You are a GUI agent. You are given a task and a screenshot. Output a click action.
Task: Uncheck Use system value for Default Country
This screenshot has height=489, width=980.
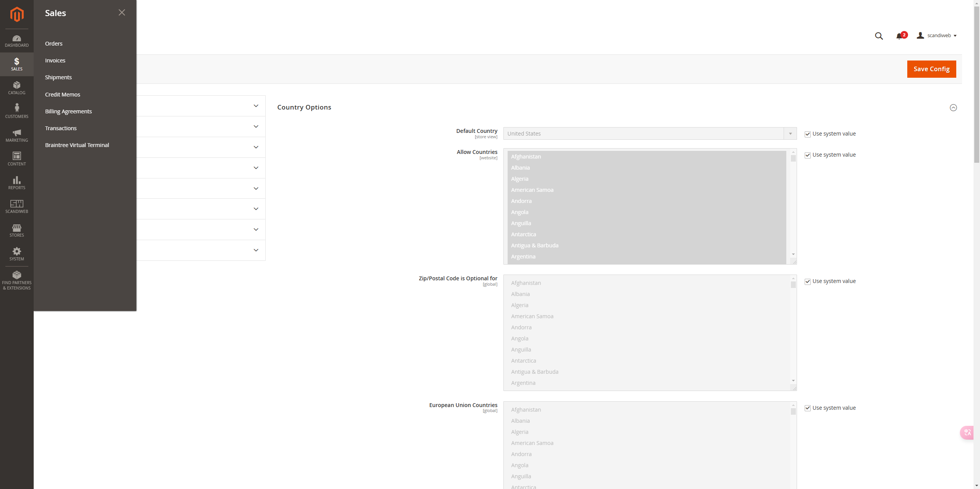tap(808, 134)
